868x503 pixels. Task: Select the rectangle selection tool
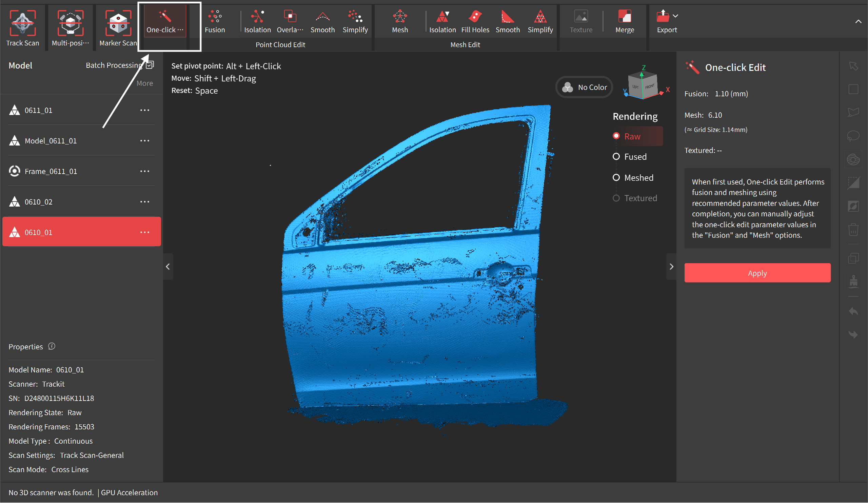(853, 89)
